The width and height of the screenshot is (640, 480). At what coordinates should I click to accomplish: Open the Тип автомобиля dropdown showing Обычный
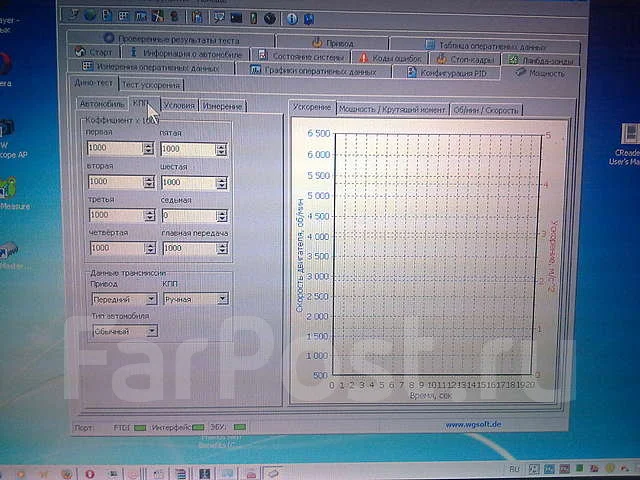coord(125,331)
